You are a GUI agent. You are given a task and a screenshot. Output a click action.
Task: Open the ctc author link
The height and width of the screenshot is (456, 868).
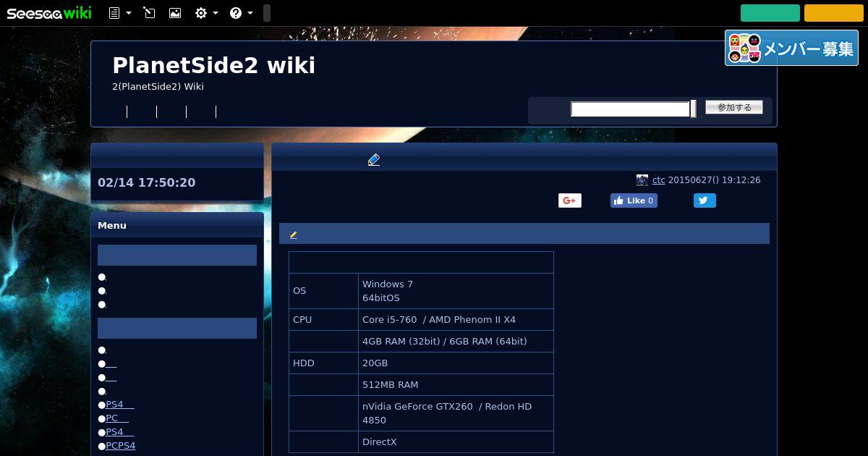(658, 180)
